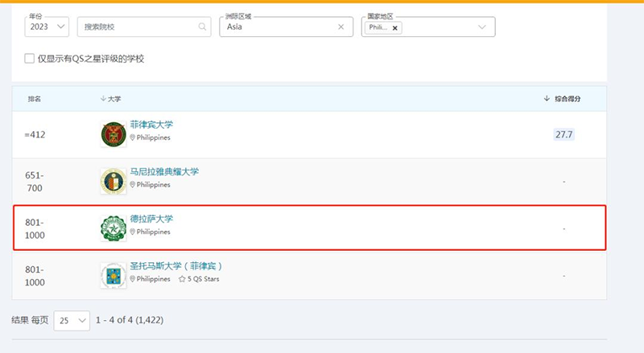Toggle QS Stars only checkbox

[29, 58]
